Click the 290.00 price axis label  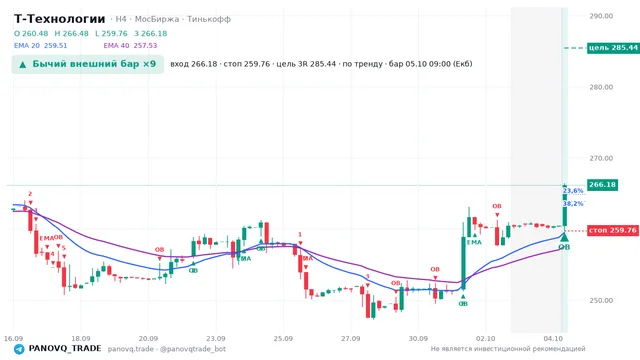click(x=601, y=16)
